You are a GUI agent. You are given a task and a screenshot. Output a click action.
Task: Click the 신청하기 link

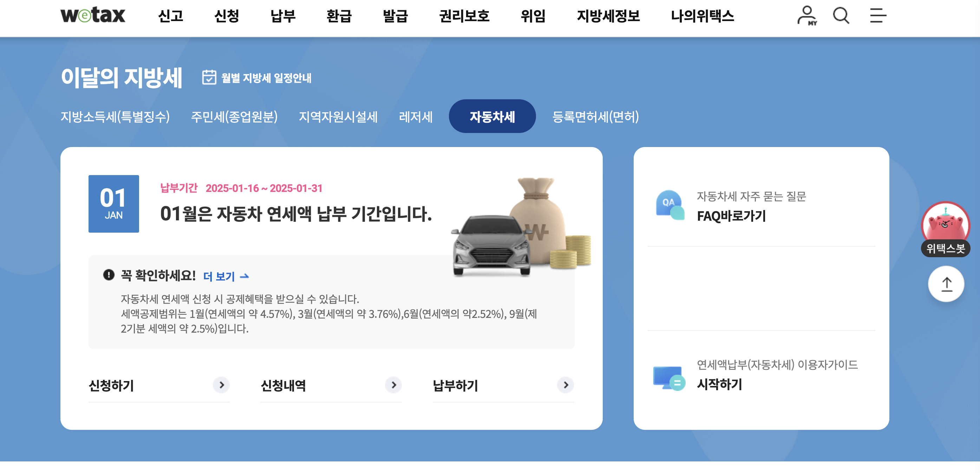(x=111, y=386)
